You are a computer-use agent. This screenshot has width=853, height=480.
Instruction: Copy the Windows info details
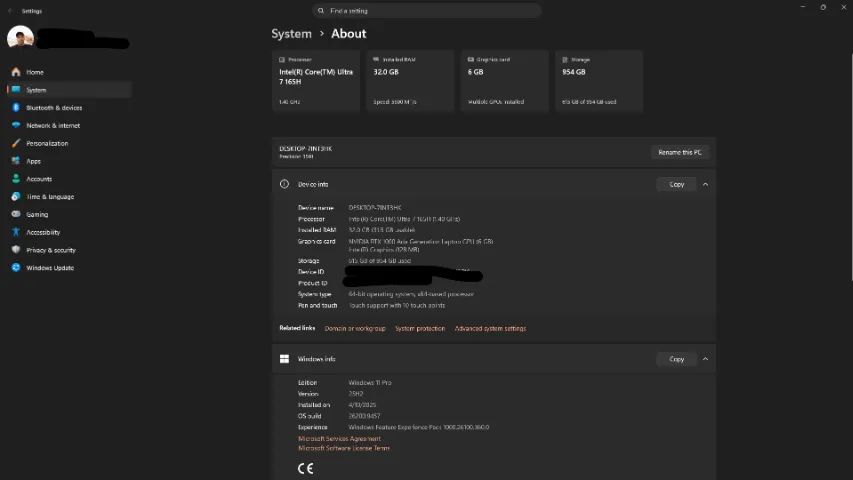[677, 359]
